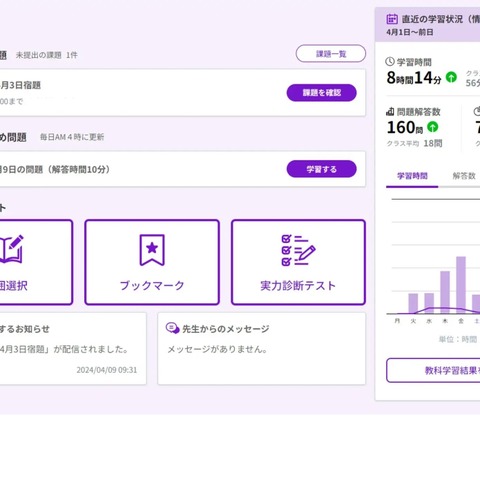Click the 課題を確認 button
The image size is (480, 480).
pyautogui.click(x=321, y=93)
